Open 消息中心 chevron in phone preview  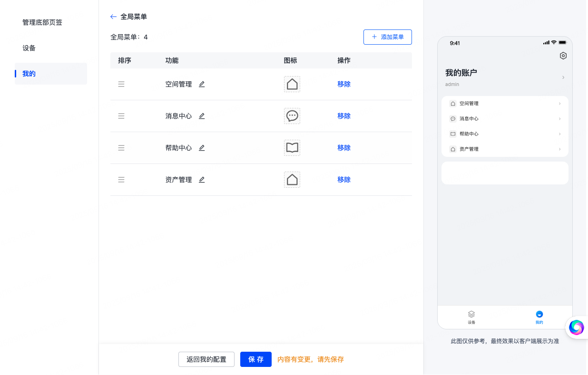[x=559, y=119]
